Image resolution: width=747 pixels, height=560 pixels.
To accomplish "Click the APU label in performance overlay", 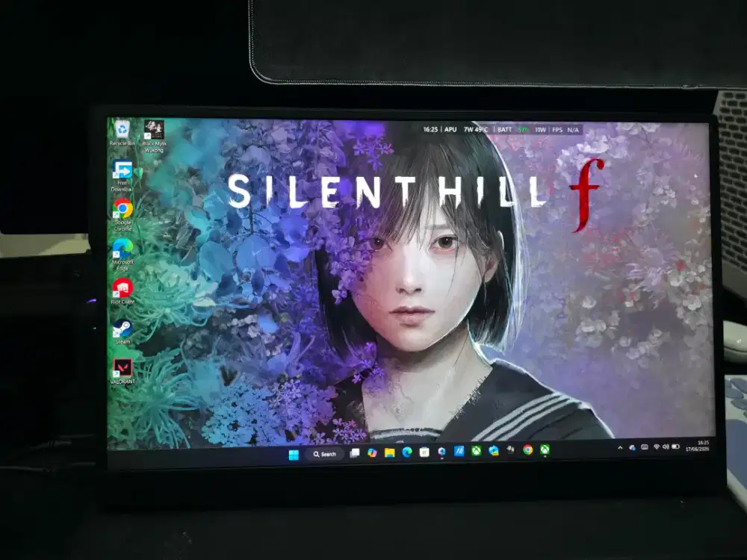I will coord(450,129).
